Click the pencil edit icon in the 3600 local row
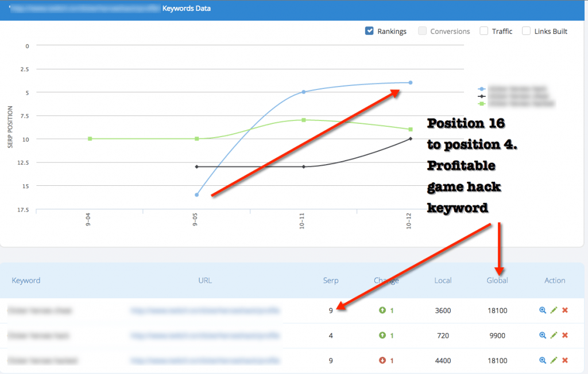The width and height of the screenshot is (588, 374). [554, 310]
